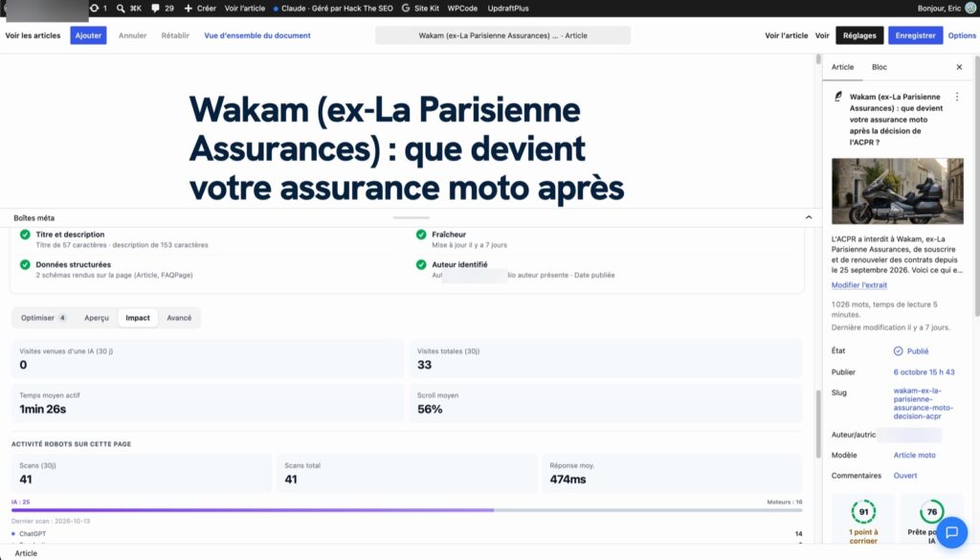Viewport: 980px width, 560px height.
Task: Click the Scroll moyen 56% value
Action: coord(430,410)
